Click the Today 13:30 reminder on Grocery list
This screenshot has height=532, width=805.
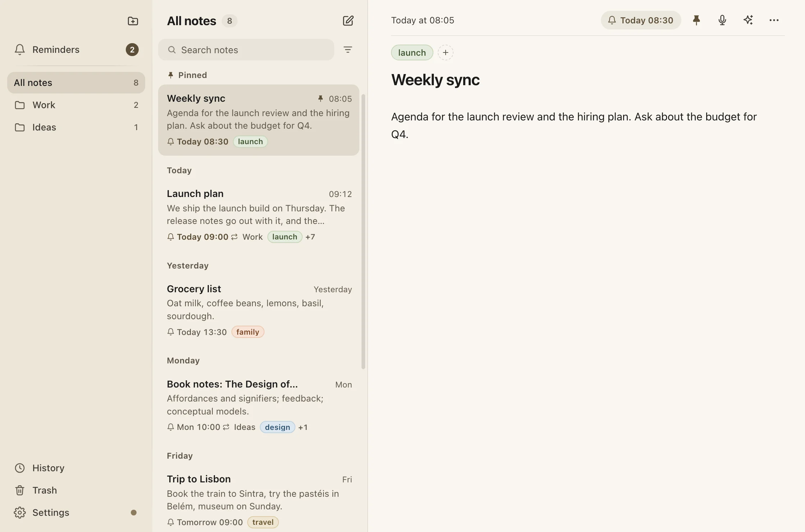(197, 332)
